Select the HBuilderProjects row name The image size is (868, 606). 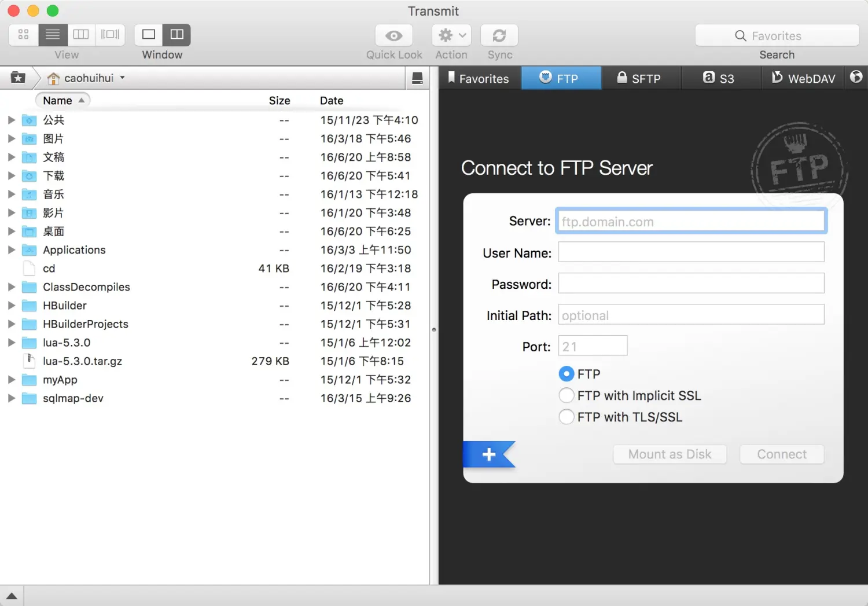click(86, 324)
